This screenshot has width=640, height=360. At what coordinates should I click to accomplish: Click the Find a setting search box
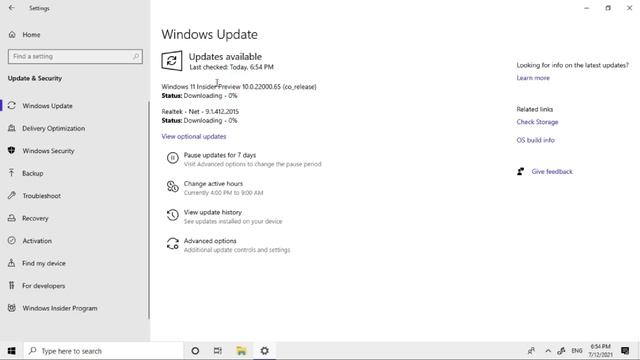75,56
